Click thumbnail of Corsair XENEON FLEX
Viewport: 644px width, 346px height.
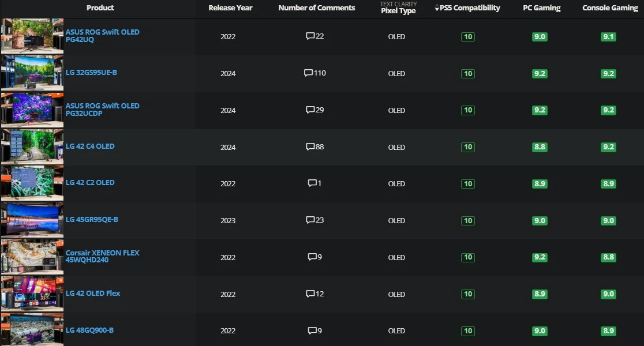point(32,257)
